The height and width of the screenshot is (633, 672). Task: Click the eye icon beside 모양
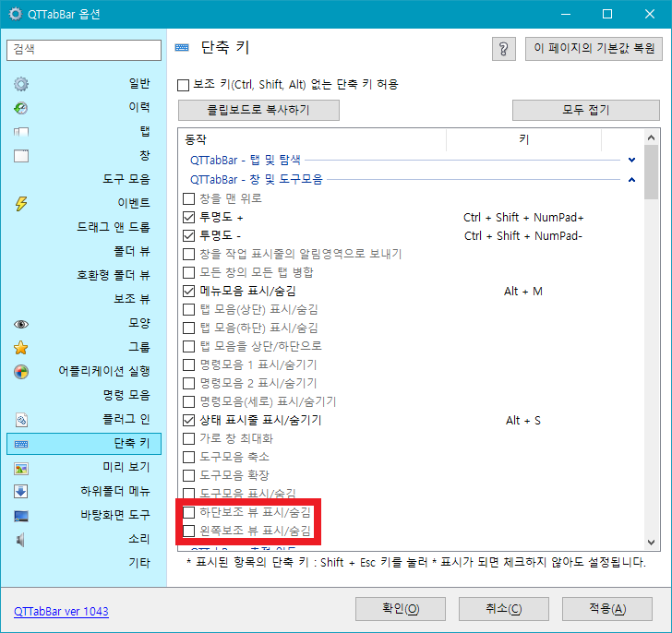(21, 324)
